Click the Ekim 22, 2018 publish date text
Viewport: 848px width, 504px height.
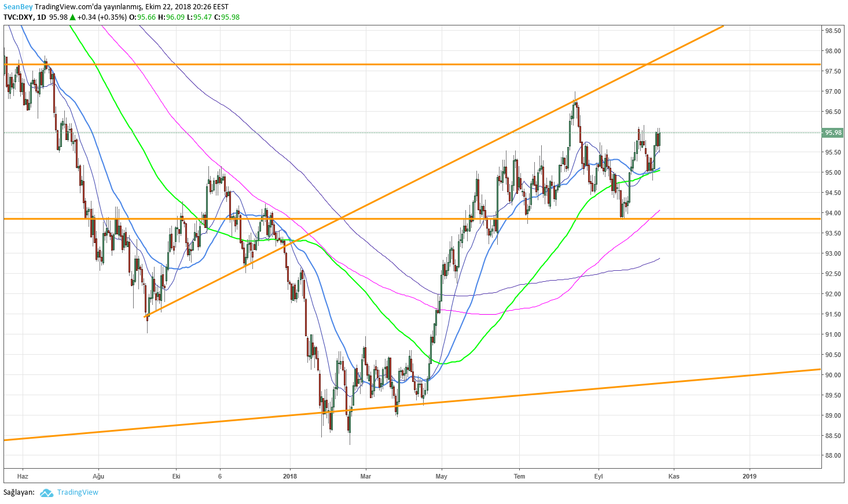point(168,8)
